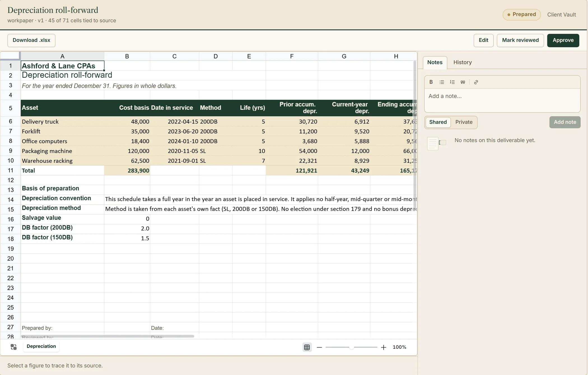Select the DB factor (150DB) value 1.5
The image size is (588, 375).
click(127, 238)
